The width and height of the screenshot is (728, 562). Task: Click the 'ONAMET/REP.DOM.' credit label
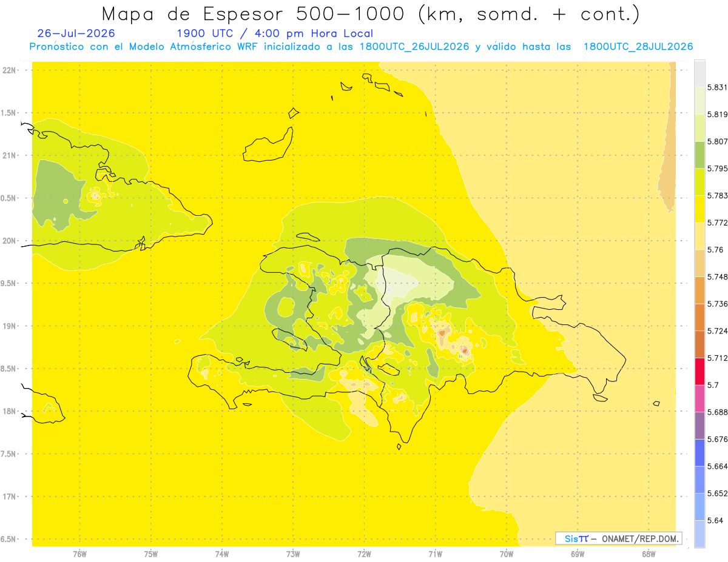(x=641, y=538)
